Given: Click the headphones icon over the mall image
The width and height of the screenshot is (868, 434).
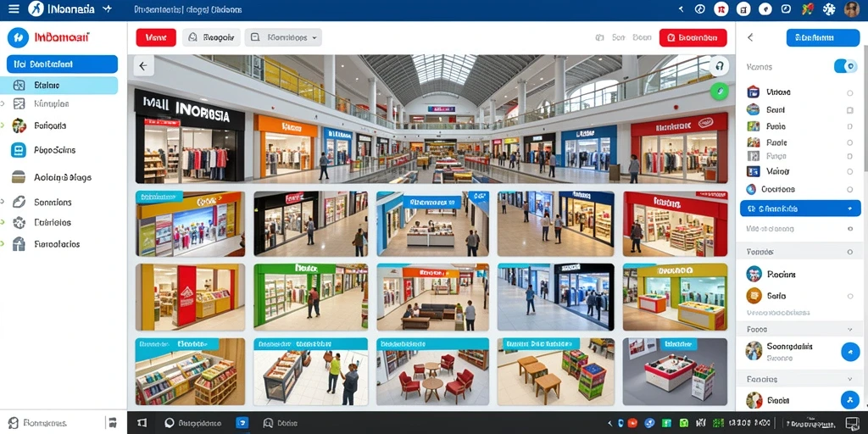Looking at the screenshot, I should pos(719,66).
